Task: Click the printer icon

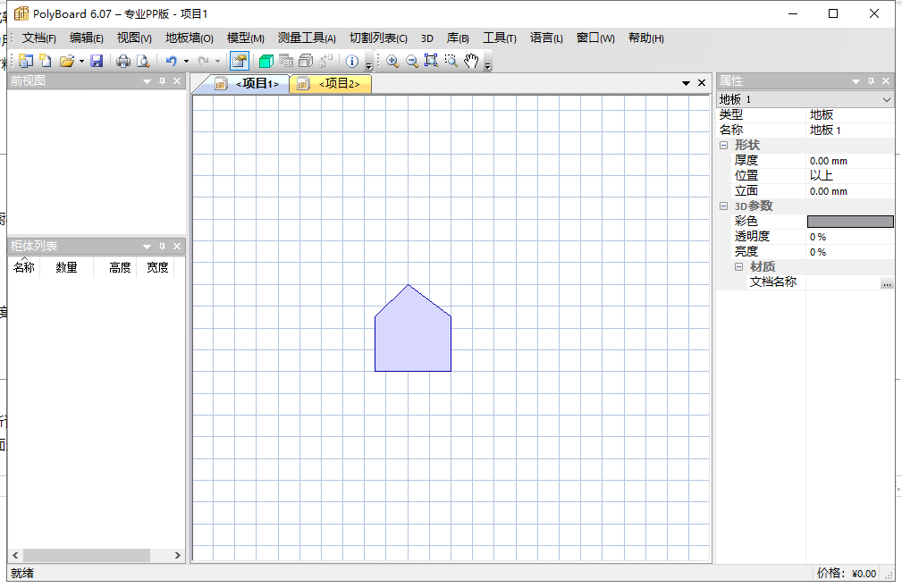Action: point(123,61)
